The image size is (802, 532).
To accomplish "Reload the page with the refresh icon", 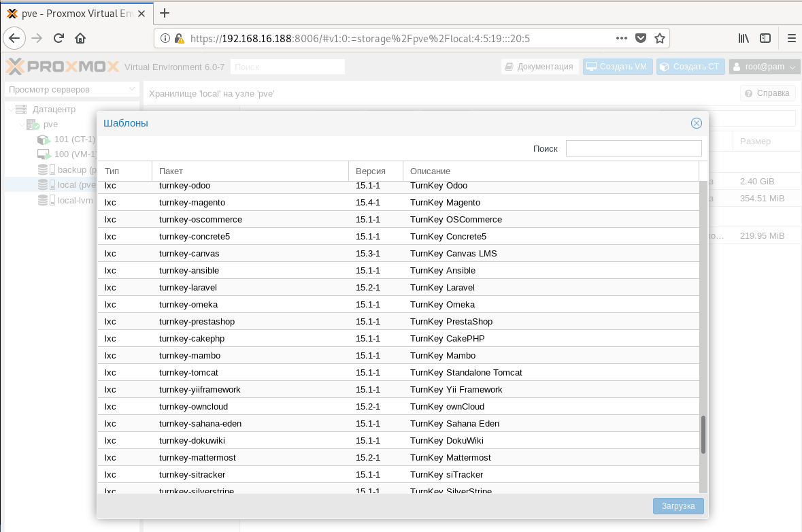I will [x=59, y=38].
